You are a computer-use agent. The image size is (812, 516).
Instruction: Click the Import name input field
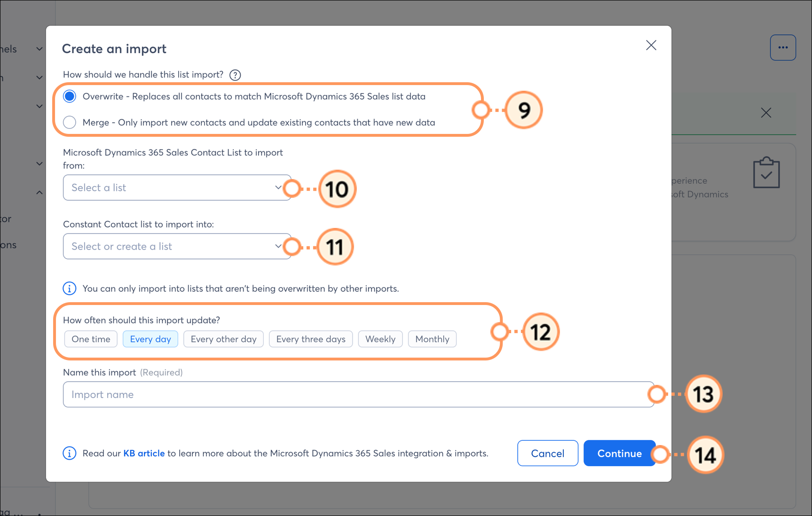359,394
